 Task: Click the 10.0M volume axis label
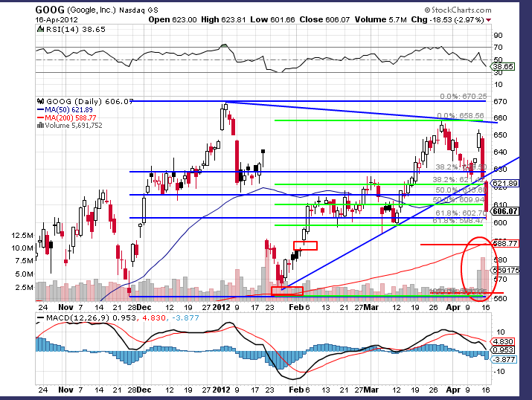pyautogui.click(x=22, y=248)
